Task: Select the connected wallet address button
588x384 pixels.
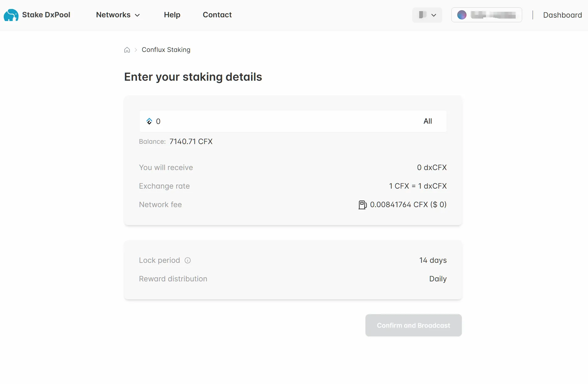Action: click(x=486, y=15)
